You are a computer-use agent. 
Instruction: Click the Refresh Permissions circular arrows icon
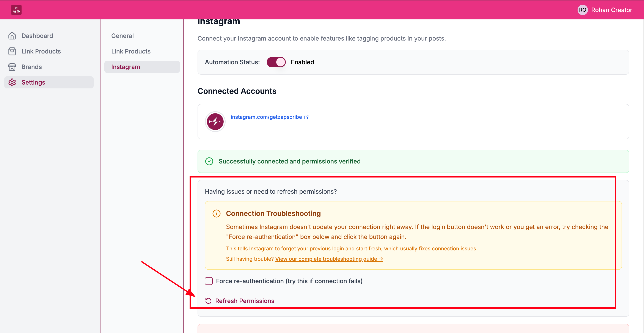(208, 301)
